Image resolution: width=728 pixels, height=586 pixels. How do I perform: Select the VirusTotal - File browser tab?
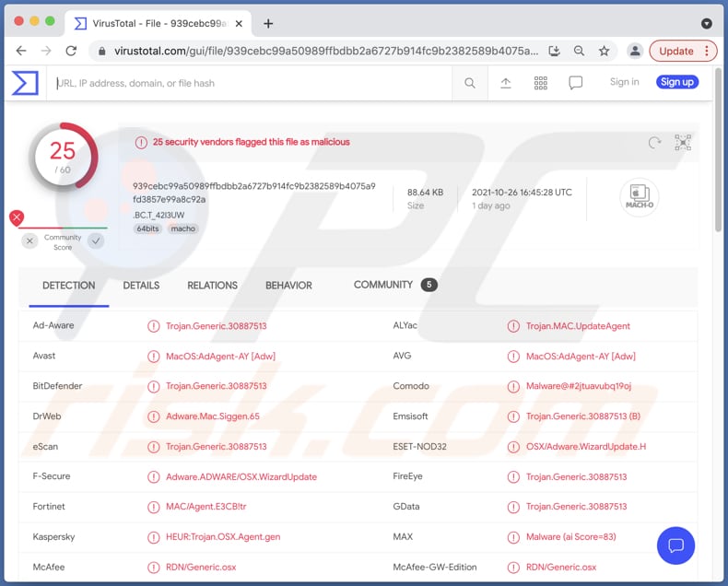coord(158,23)
